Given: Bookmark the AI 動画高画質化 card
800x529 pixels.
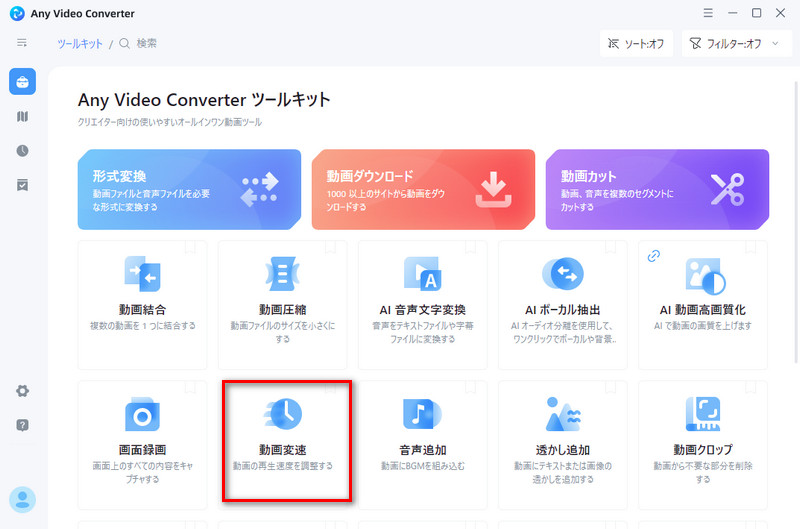Looking at the screenshot, I should coord(751,247).
